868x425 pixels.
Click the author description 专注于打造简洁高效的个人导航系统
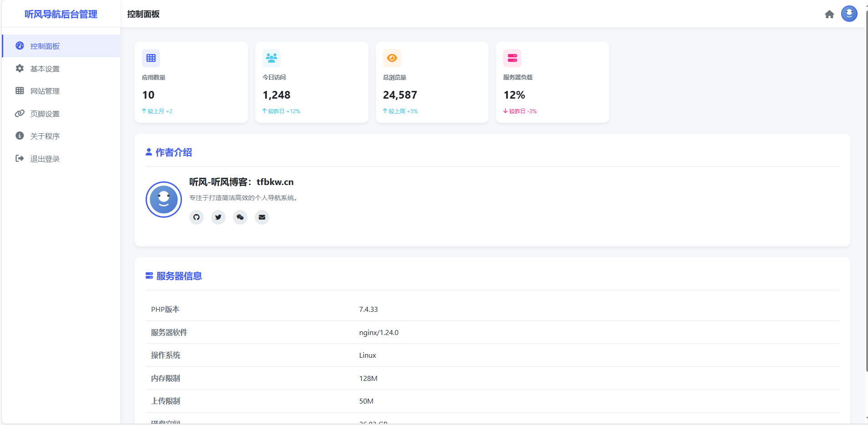click(243, 198)
